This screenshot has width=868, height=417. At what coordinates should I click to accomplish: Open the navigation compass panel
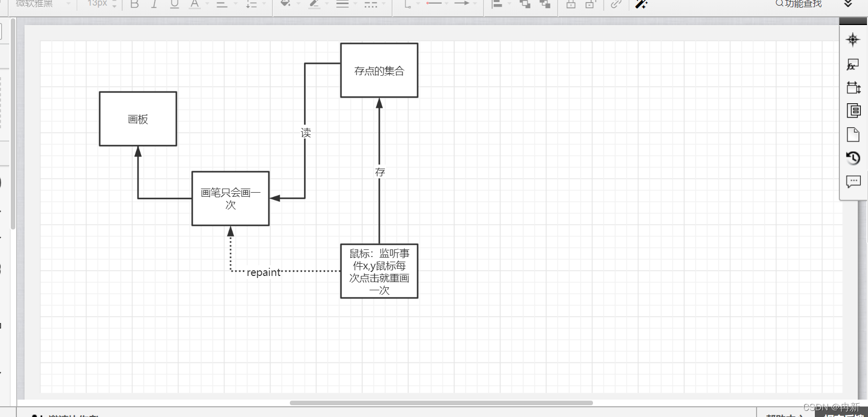(x=853, y=39)
